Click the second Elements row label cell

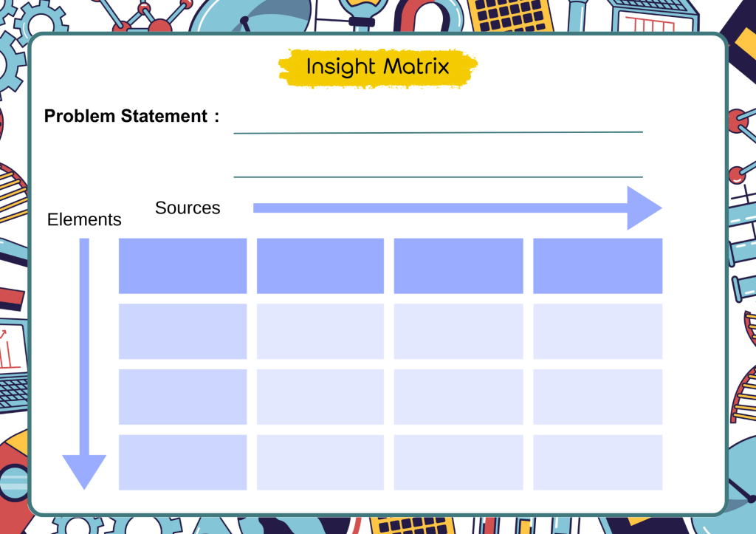click(182, 397)
